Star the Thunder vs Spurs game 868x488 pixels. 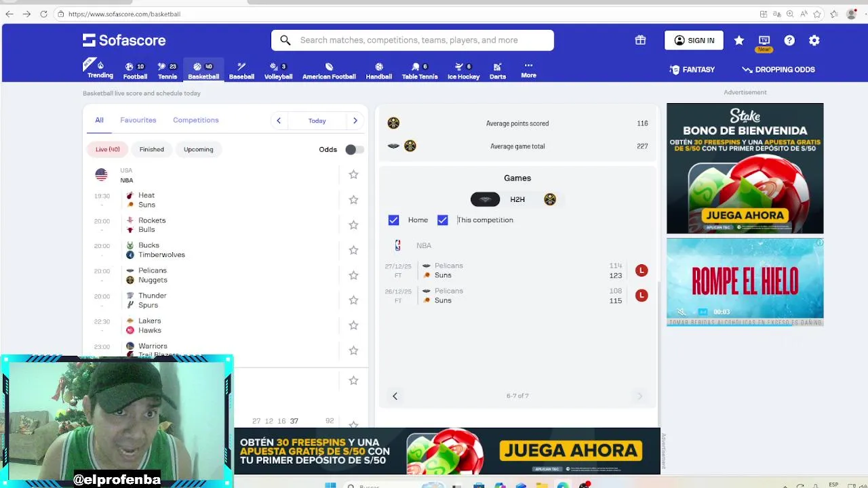(x=353, y=300)
